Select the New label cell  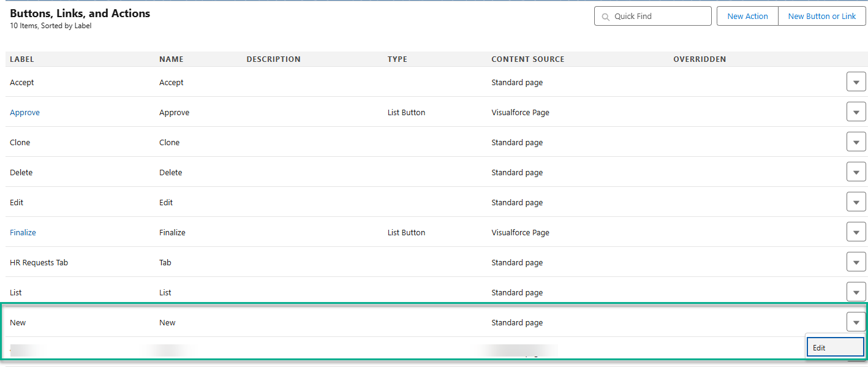(18, 323)
